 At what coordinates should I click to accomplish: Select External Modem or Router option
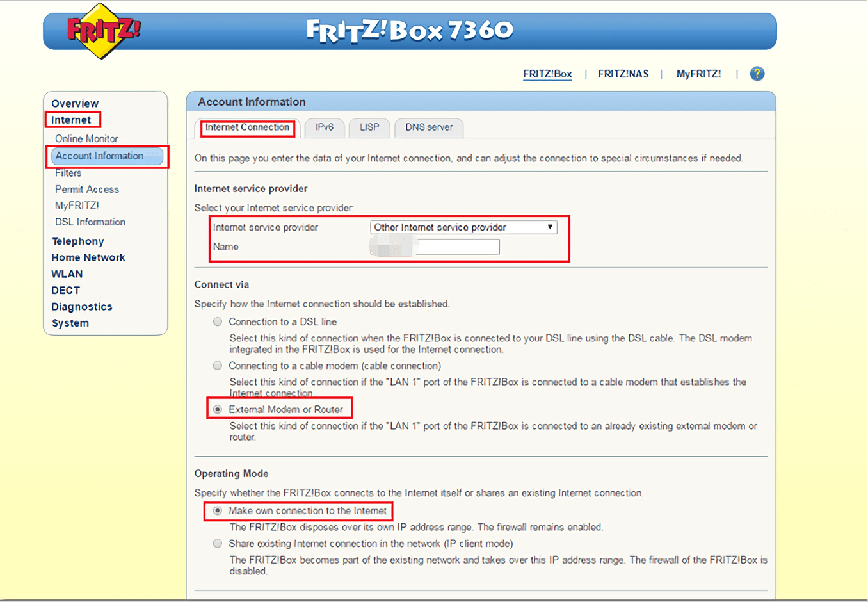[218, 409]
